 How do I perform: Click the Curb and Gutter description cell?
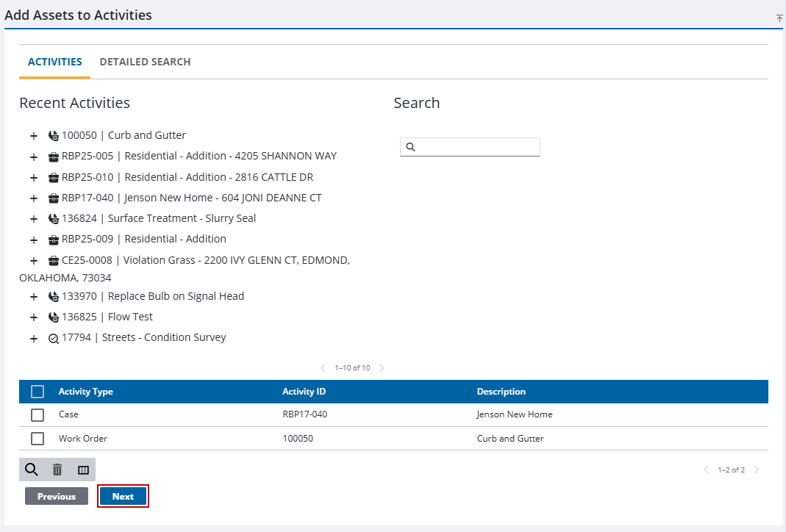pos(510,439)
